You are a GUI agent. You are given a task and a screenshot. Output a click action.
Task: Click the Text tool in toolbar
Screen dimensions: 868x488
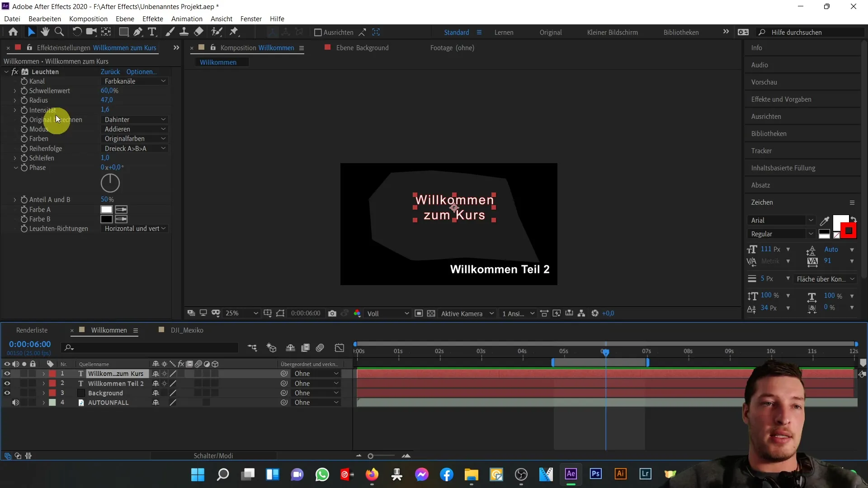coord(152,32)
